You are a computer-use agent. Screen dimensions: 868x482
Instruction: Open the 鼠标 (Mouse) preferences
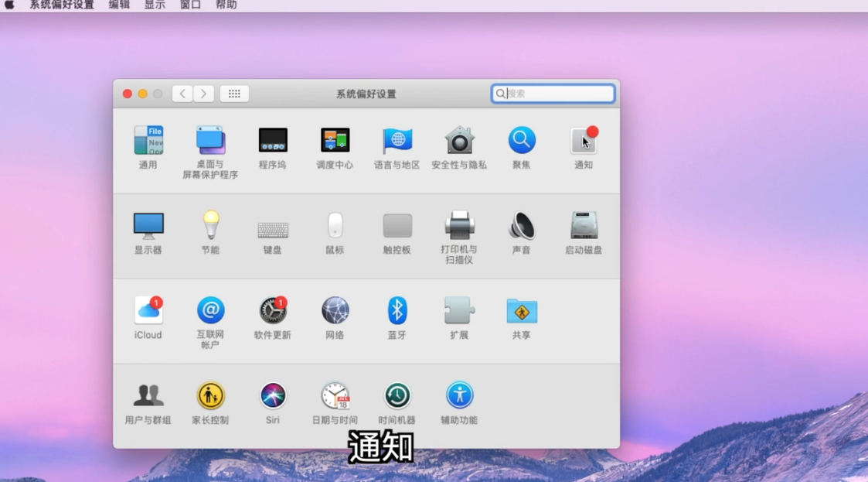335,225
